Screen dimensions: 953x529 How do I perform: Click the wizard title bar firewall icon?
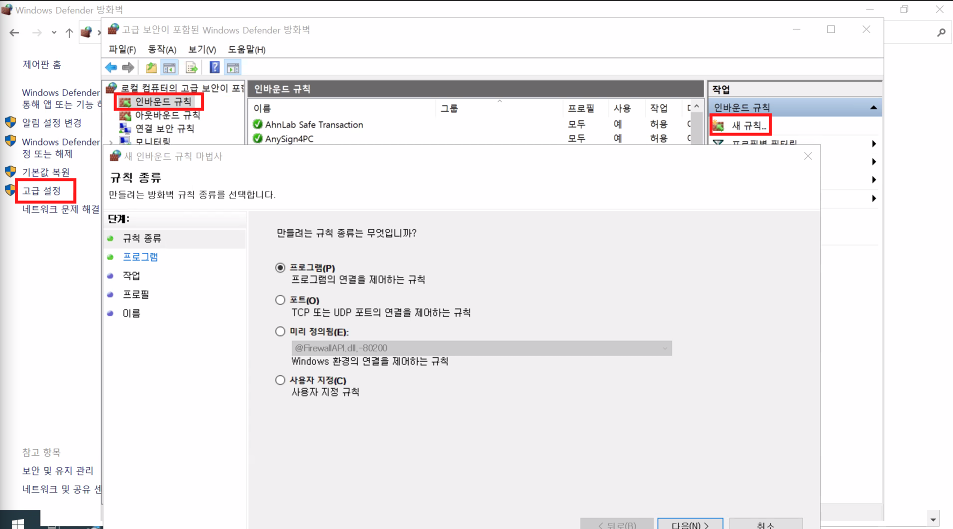tap(115, 156)
